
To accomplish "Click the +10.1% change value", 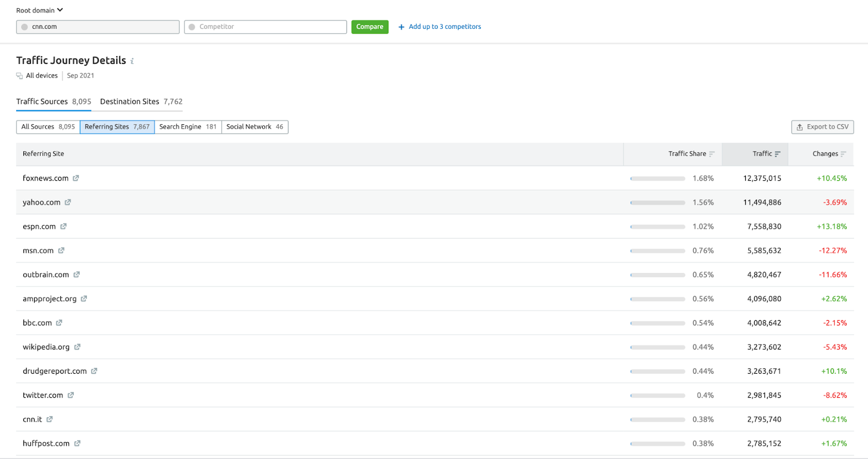I will click(x=834, y=372).
